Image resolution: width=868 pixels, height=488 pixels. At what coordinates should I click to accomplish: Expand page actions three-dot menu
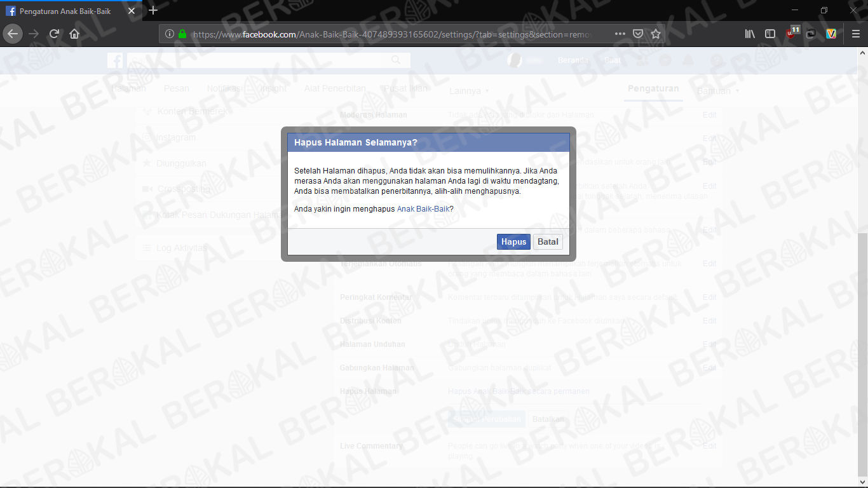click(x=620, y=34)
